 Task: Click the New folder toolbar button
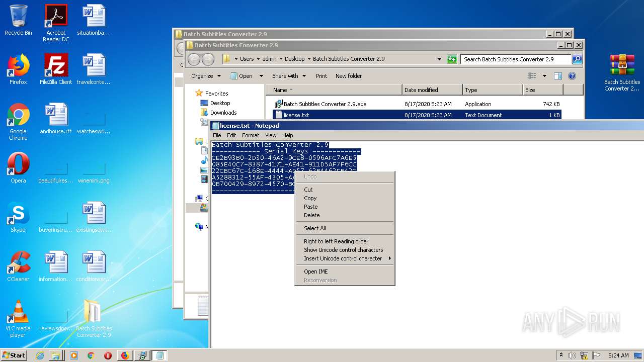click(349, 76)
